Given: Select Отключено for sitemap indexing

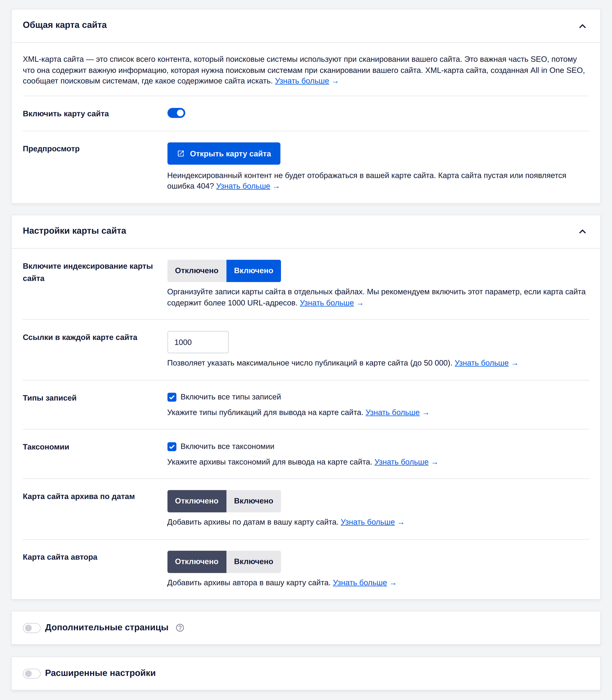Looking at the screenshot, I should click(197, 271).
